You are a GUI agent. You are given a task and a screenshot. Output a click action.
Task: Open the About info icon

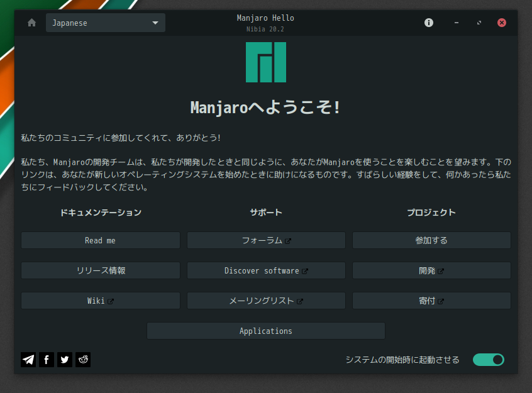pyautogui.click(x=428, y=23)
